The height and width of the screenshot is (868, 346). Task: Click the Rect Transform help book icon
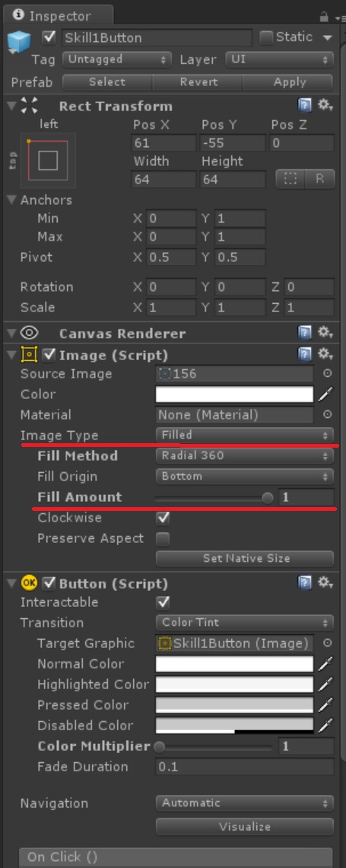click(x=304, y=105)
